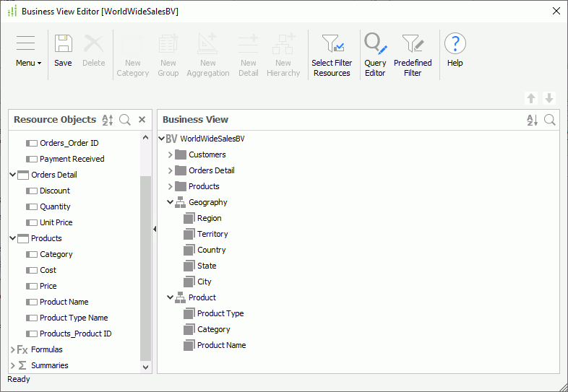Image resolution: width=568 pixels, height=392 pixels.
Task: Sort the Business View panel alphabetically
Action: pyautogui.click(x=532, y=120)
